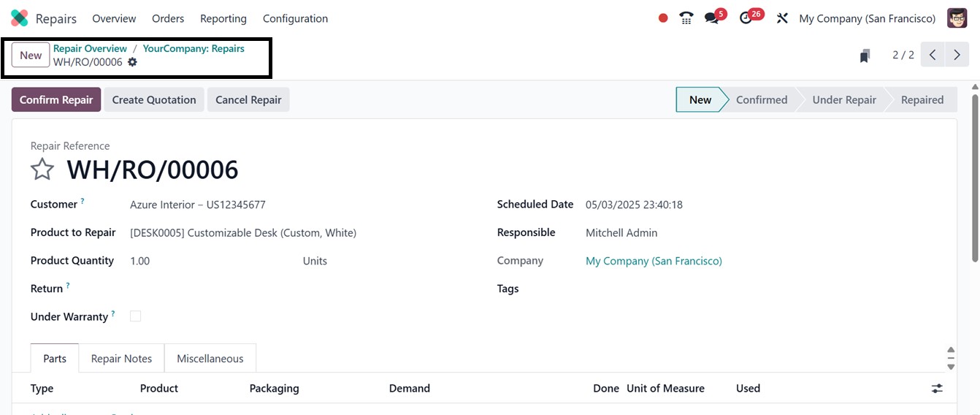This screenshot has height=415, width=980.
Task: Open the My Company (San Francisco) switcher
Action: 867,18
